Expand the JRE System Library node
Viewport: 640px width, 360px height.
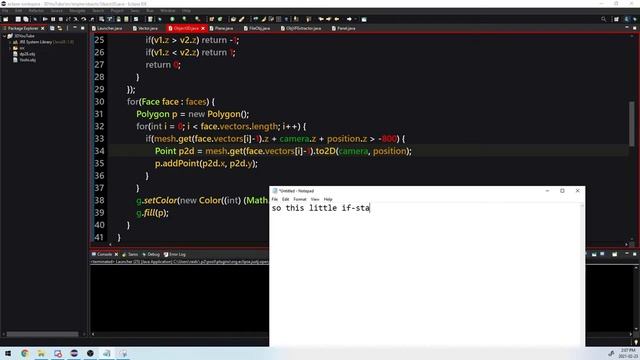click(x=10, y=42)
